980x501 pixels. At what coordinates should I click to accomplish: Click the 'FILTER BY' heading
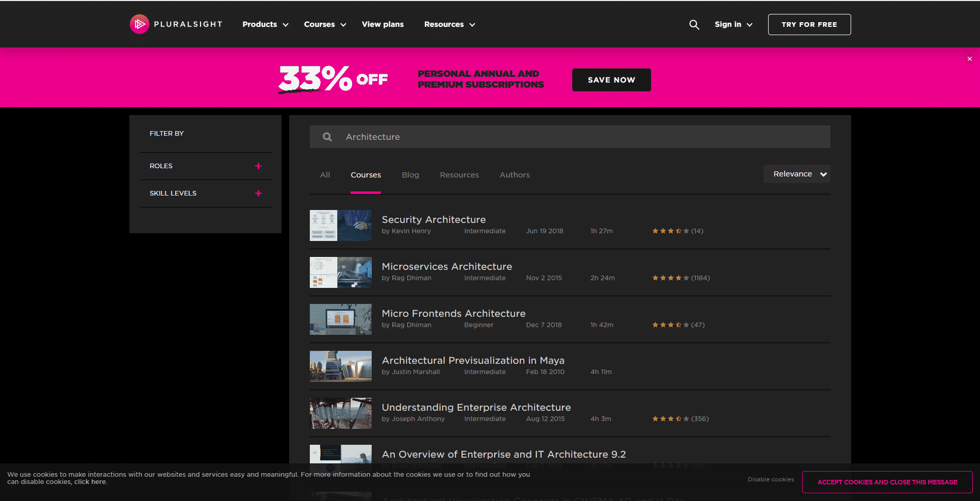[x=167, y=134]
